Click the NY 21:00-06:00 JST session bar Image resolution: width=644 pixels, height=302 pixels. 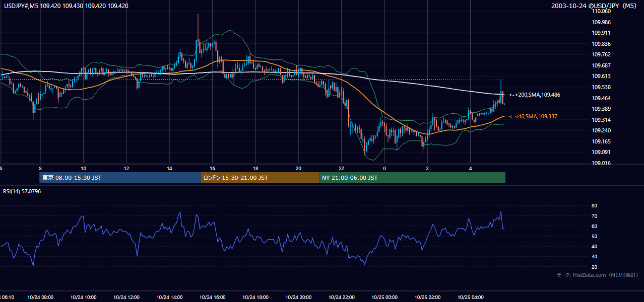(x=412, y=178)
